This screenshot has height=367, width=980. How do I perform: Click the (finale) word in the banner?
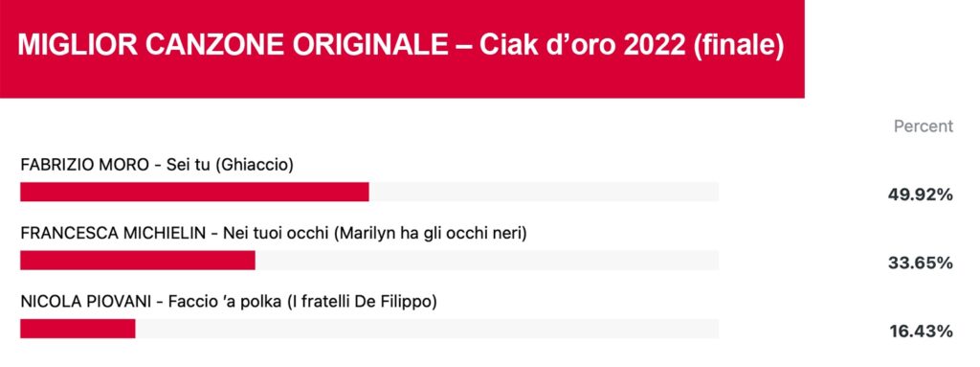[x=739, y=49]
